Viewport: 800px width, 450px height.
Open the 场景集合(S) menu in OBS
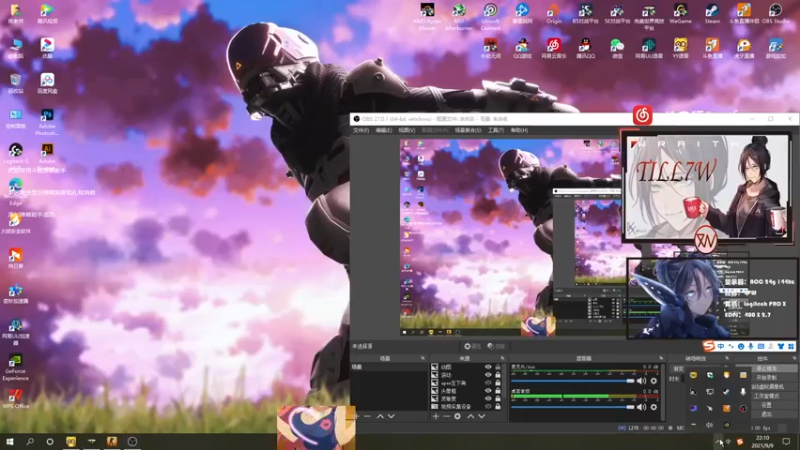468,131
